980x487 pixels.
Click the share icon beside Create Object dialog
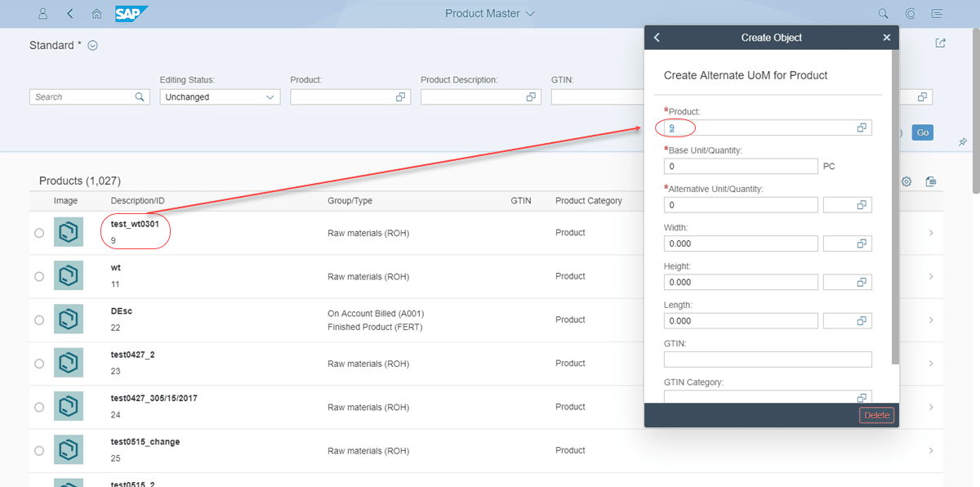(941, 43)
